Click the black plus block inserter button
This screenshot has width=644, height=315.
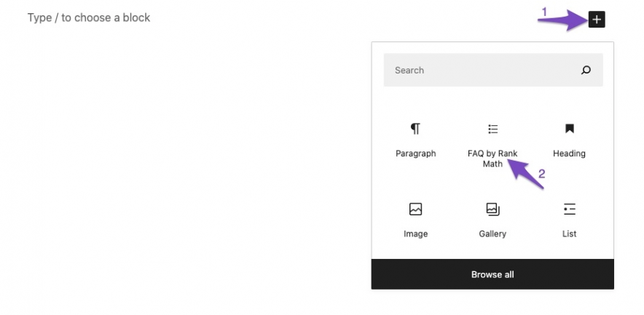597,20
